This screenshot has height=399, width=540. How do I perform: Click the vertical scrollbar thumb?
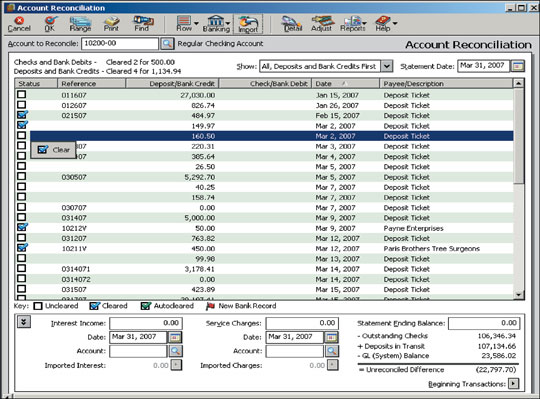519,136
